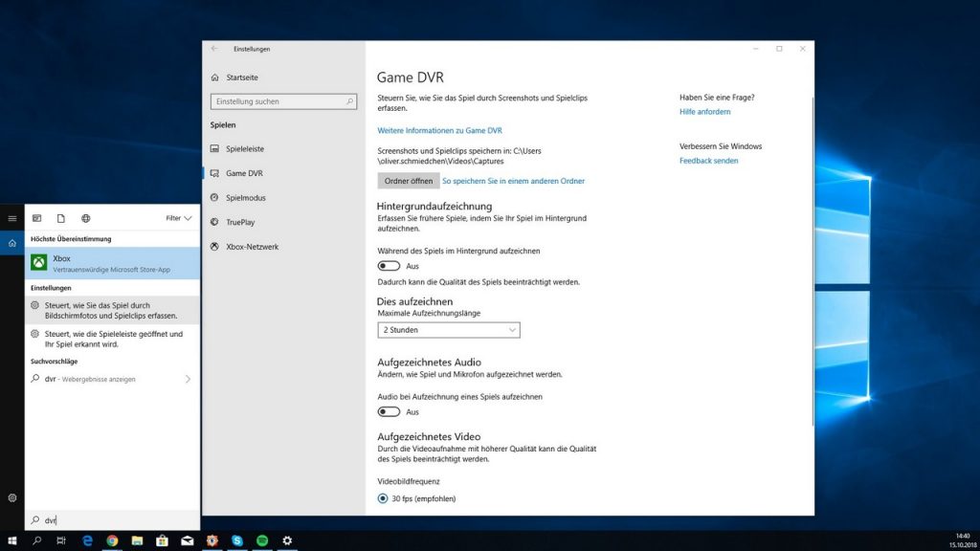The image size is (980, 551).
Task: Open result about Bildschirmfotos und Spielclips erfassen
Action: coord(113,311)
